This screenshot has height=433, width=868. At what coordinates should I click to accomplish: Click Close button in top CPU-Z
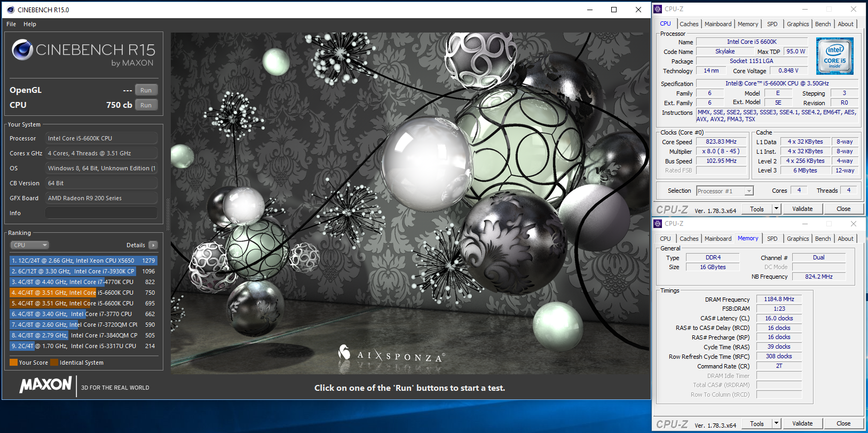tap(843, 209)
